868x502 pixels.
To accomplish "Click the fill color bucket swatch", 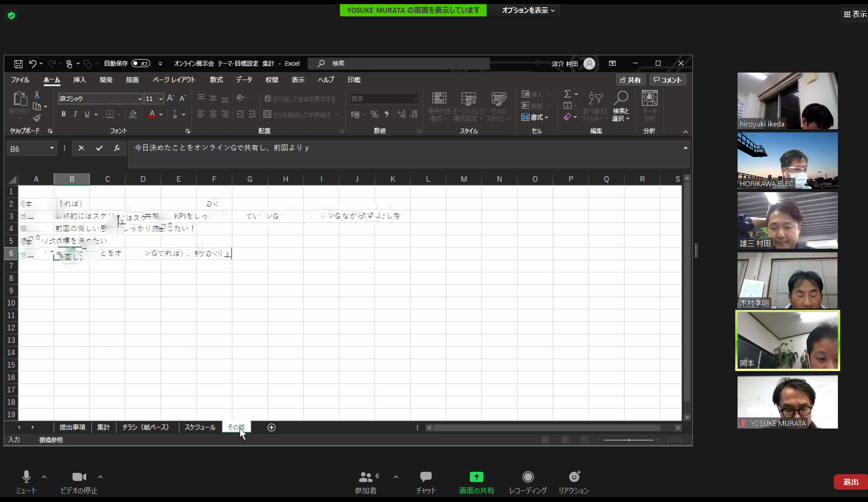I will (133, 114).
